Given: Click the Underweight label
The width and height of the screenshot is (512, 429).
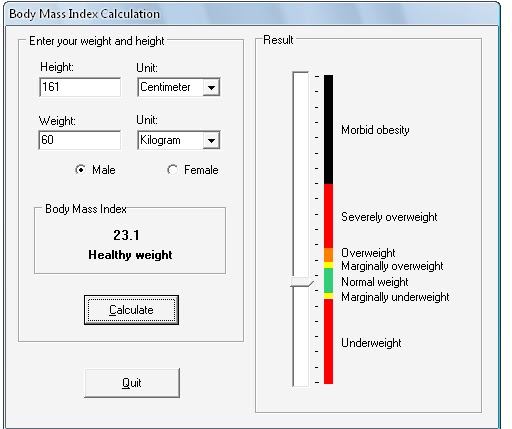Looking at the screenshot, I should tap(371, 343).
